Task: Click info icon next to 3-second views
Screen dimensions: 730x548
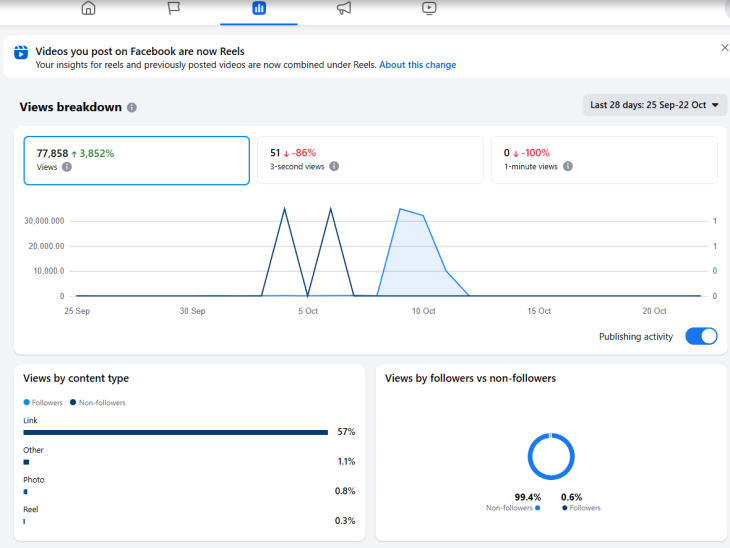Action: coord(334,166)
